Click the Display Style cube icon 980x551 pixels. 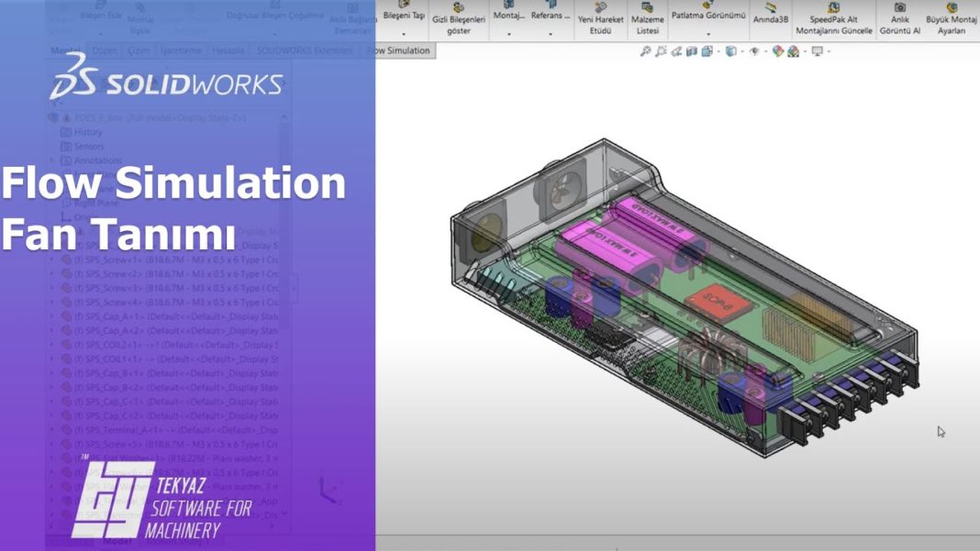pyautogui.click(x=730, y=51)
